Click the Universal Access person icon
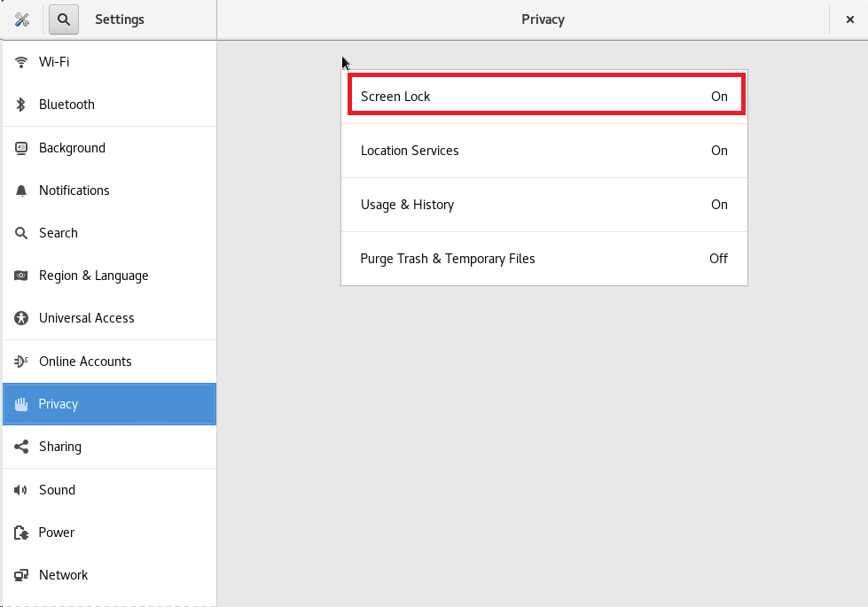 [x=21, y=318]
